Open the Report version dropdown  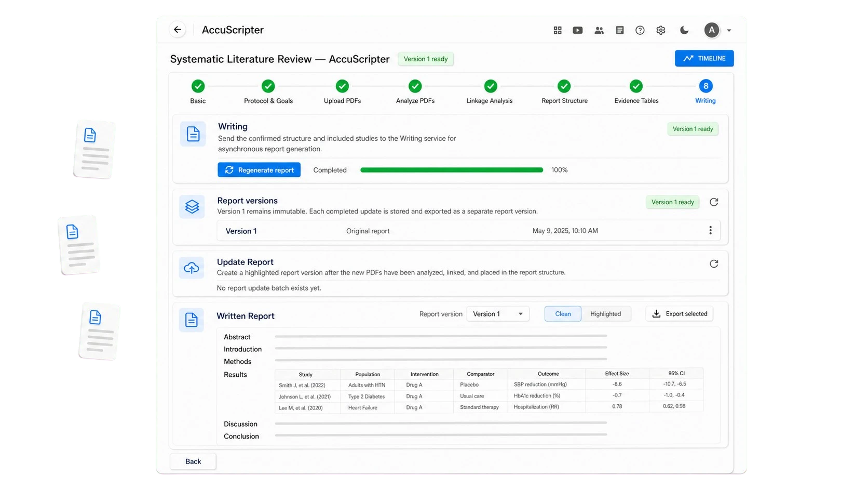coord(498,314)
